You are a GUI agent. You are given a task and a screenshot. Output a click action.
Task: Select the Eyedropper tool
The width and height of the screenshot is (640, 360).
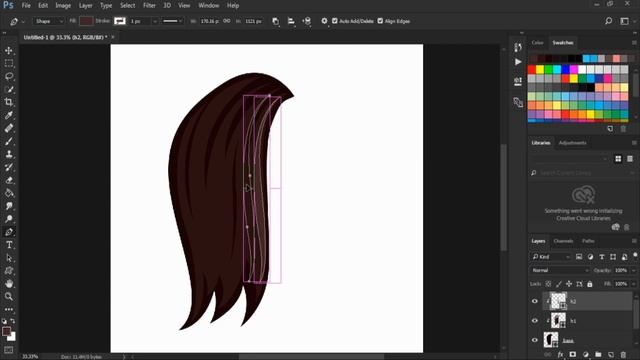pos(9,115)
